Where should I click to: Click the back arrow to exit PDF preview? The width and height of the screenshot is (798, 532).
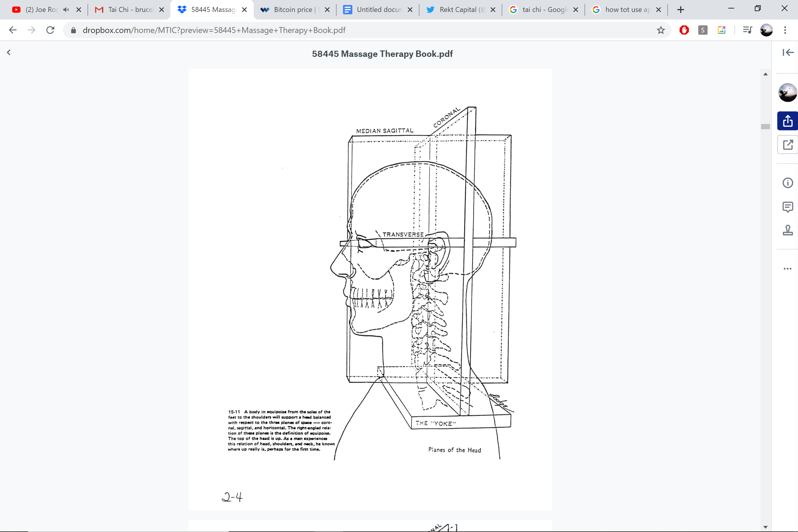(x=8, y=52)
